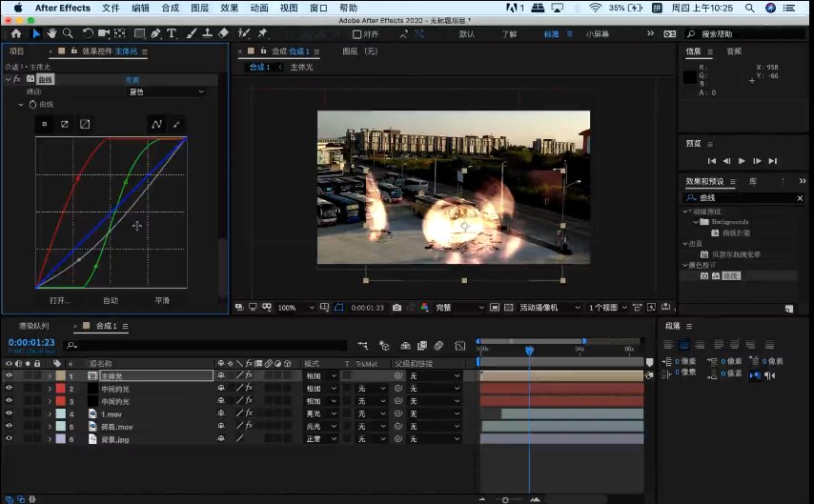Select the Zoom magnifier tool
Image resolution: width=814 pixels, height=504 pixels.
coord(67,33)
